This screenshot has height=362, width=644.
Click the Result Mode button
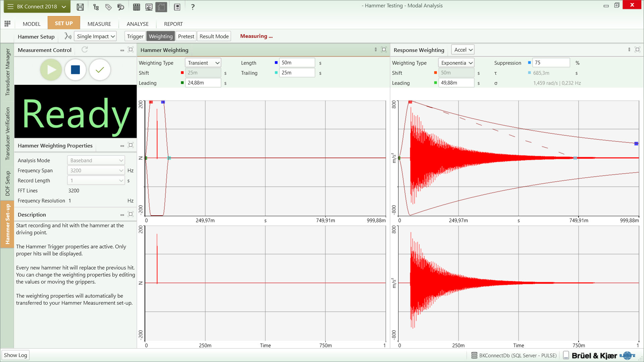(214, 36)
